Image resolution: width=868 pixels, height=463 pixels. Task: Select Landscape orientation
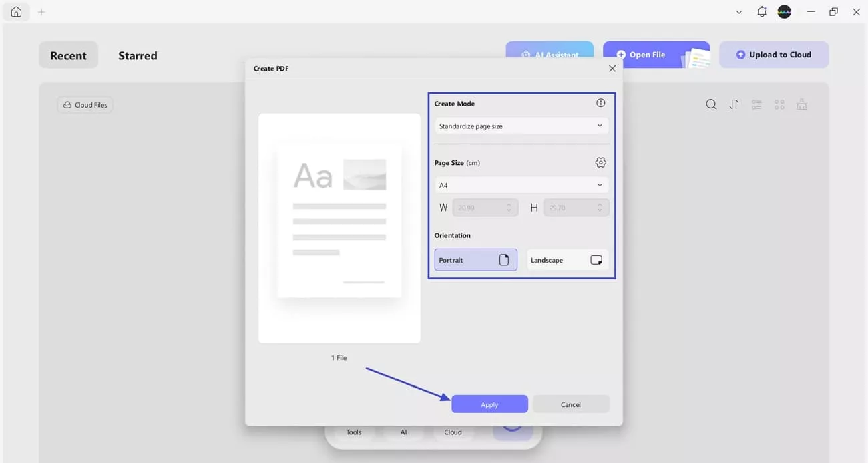566,259
